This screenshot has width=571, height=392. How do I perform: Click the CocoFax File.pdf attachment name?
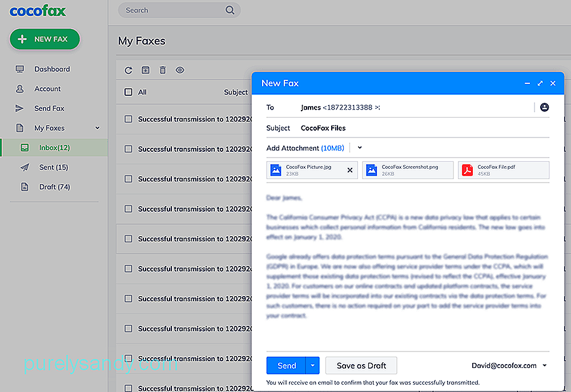coord(496,167)
